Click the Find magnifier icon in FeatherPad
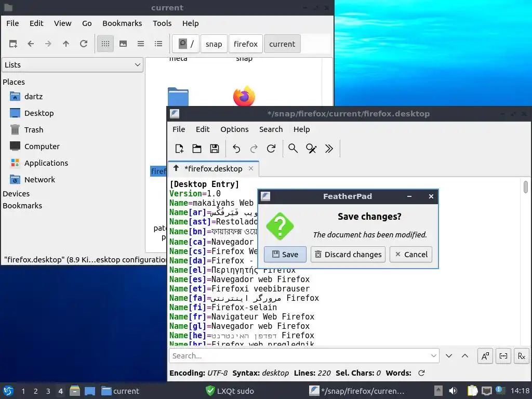The height and width of the screenshot is (399, 532). 293,149
